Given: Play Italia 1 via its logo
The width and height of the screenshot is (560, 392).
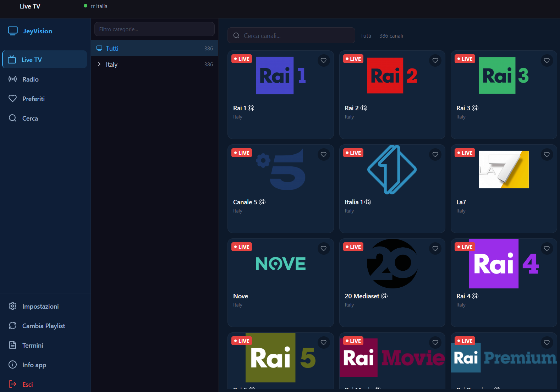Looking at the screenshot, I should click(392, 170).
